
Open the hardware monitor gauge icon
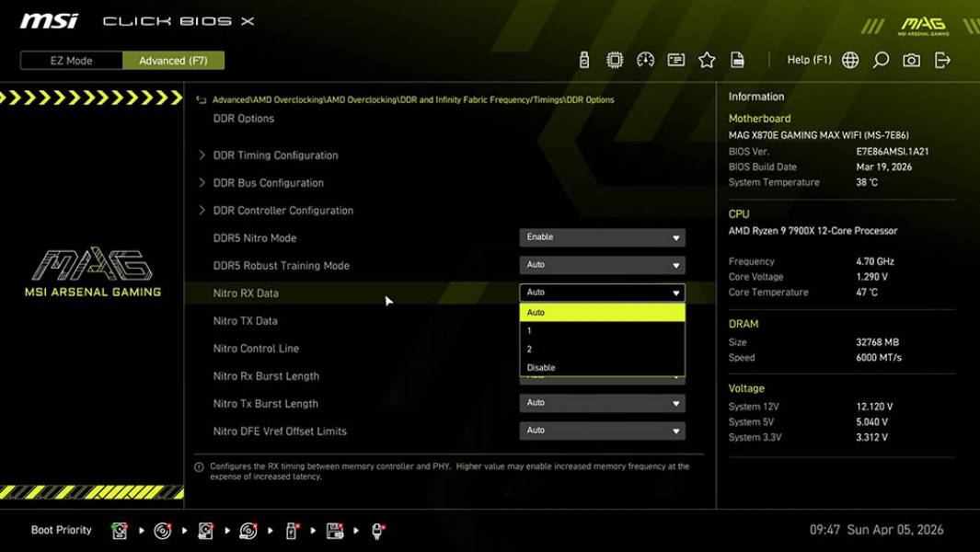coord(645,59)
